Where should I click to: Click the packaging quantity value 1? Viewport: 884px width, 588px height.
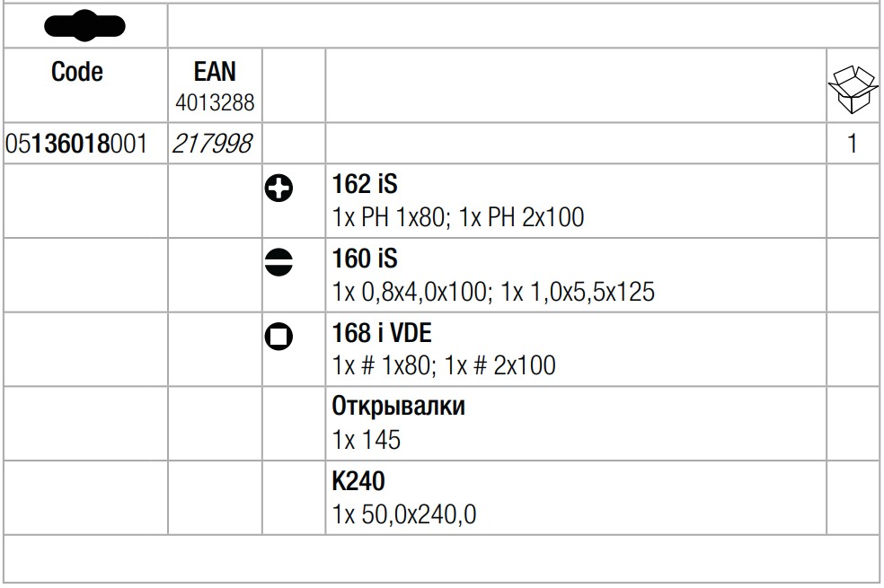852,144
